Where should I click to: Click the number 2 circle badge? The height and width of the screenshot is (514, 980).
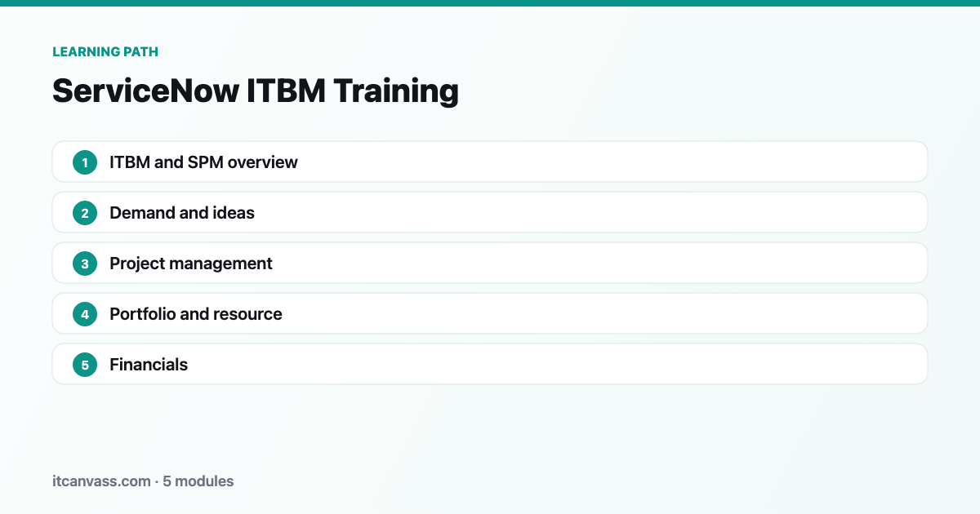85,213
